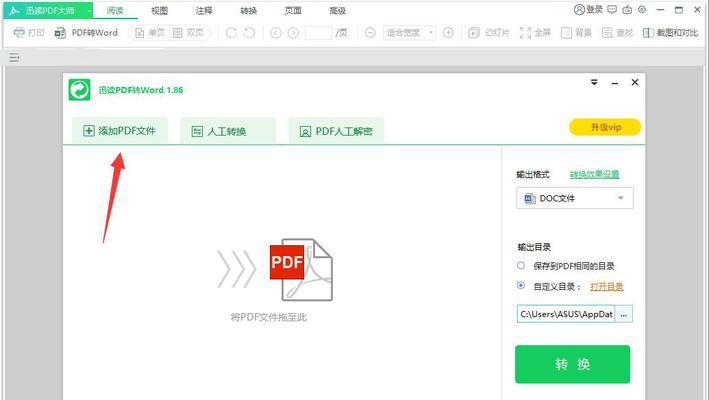
Task: Select 自定义目录 radio option
Action: tap(521, 286)
